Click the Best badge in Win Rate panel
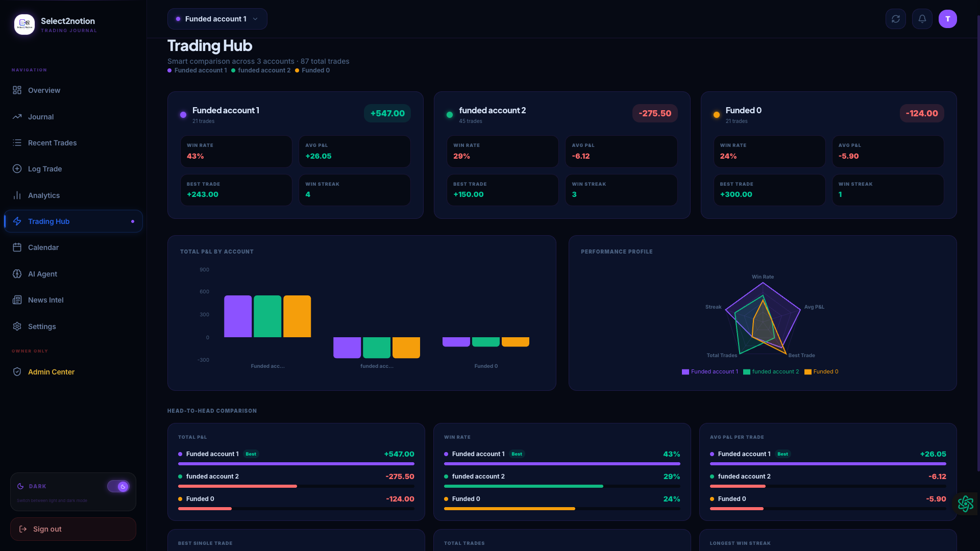Viewport: 980px width, 551px height. 517,454
